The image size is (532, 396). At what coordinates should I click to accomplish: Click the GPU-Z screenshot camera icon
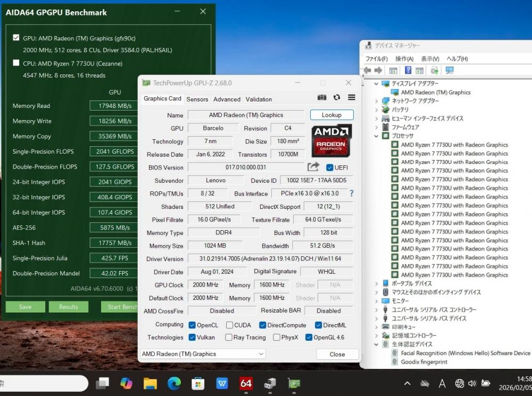tap(322, 98)
